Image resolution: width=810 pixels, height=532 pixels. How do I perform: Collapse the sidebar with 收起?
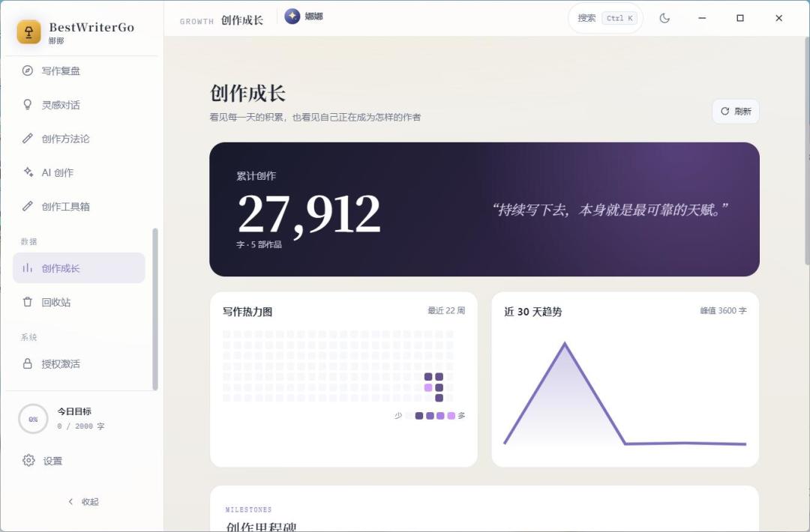(x=83, y=501)
